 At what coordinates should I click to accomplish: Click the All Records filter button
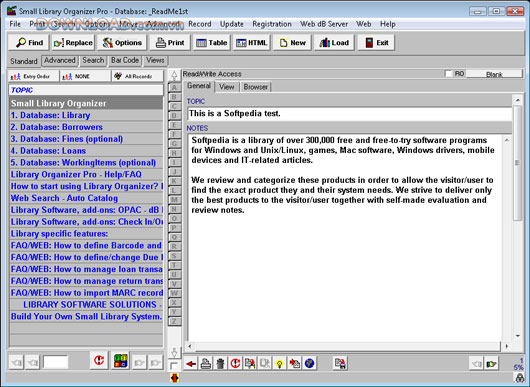[138, 76]
